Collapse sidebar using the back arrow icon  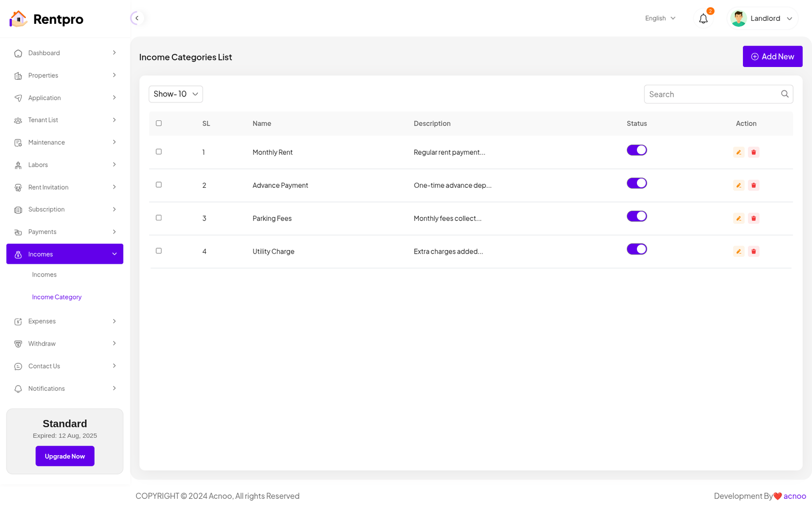(137, 18)
